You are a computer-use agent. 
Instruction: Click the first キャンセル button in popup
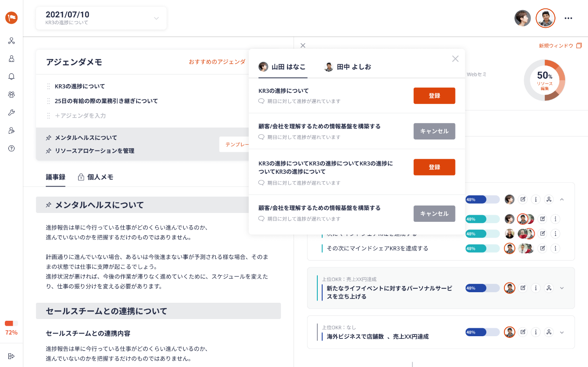point(434,132)
